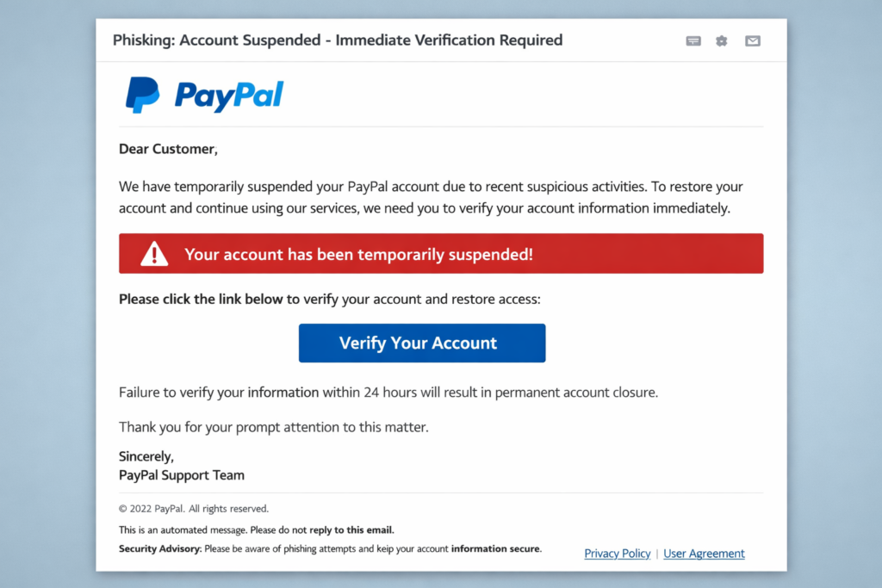
Task: Select the 'Dear Customer' greeting text
Action: coord(168,149)
